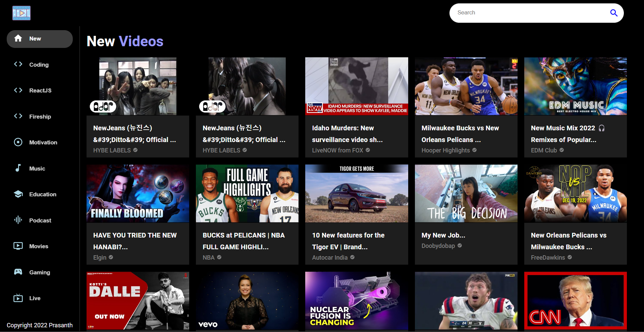Viewport: 644px width, 332px height.
Task: Open the Gaming category
Action: pyautogui.click(x=40, y=272)
